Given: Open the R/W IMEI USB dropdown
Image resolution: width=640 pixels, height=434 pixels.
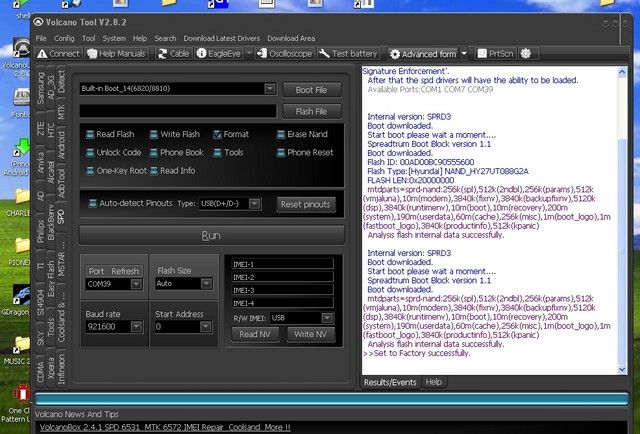Looking at the screenshot, I should [327, 318].
